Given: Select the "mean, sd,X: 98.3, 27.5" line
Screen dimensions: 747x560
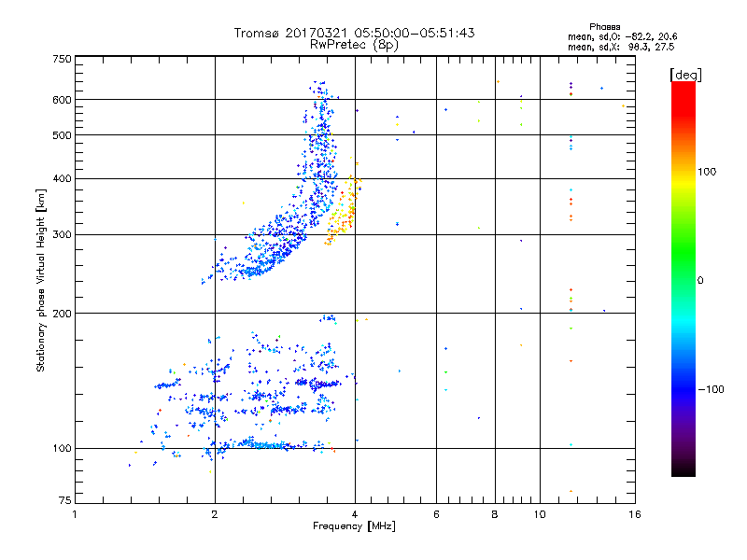Looking at the screenshot, I should point(621,47).
